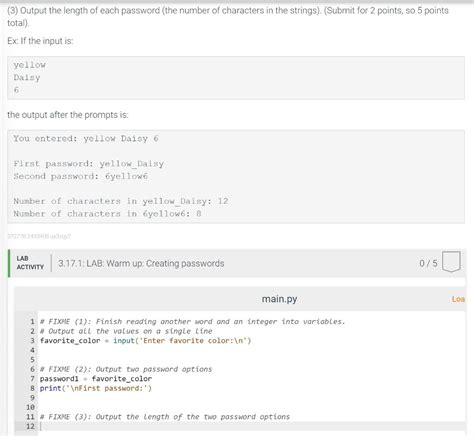
Task: Click line number 9 in the editor gutter
Action: (32, 398)
